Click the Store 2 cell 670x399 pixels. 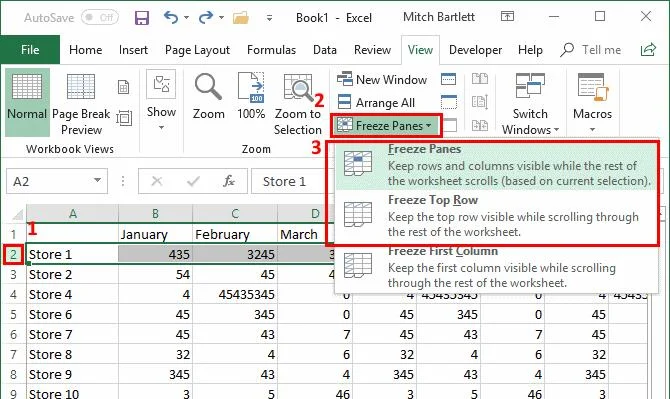click(72, 274)
